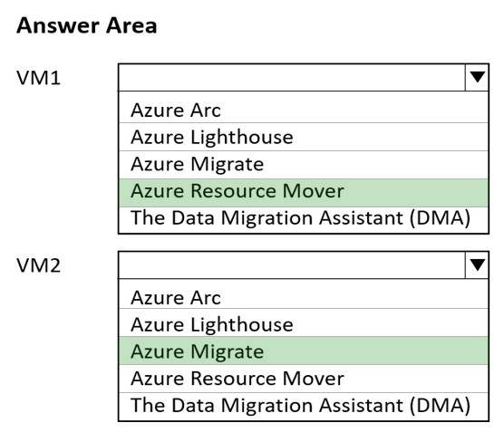
Task: Choose highlighted Azure Migrate for VM2
Action: click(x=304, y=351)
